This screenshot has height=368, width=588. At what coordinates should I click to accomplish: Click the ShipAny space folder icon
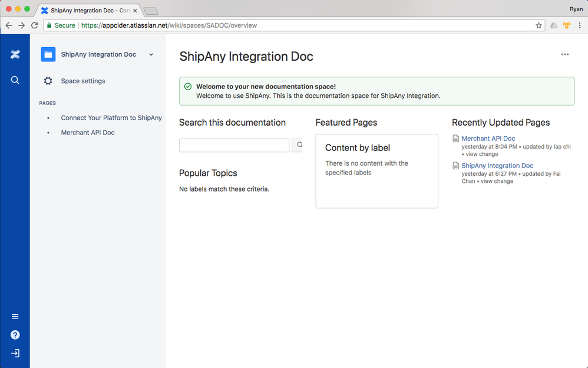coord(48,54)
